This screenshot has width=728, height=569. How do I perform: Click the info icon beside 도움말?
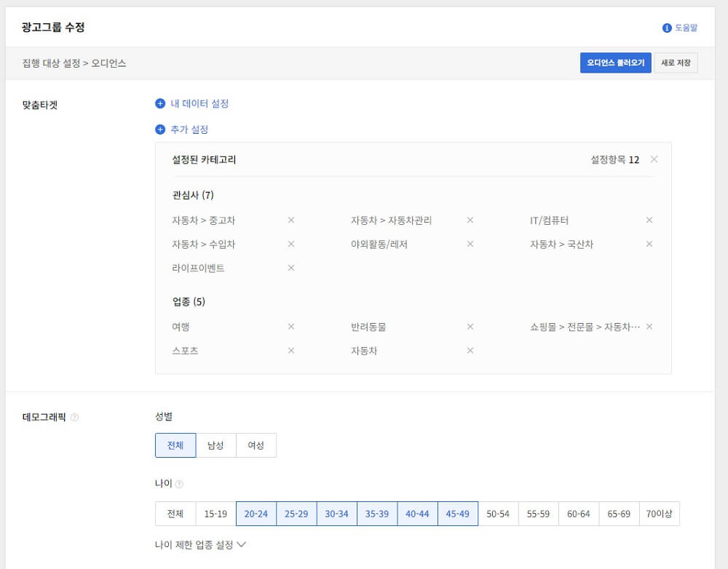click(x=666, y=26)
